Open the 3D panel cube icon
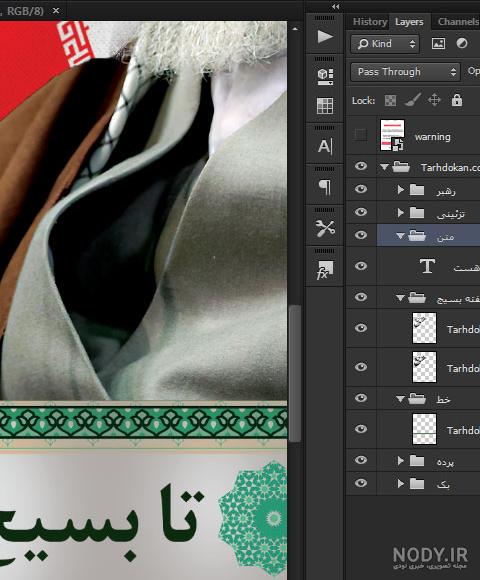Screen dimensions: 480x580 (325, 77)
